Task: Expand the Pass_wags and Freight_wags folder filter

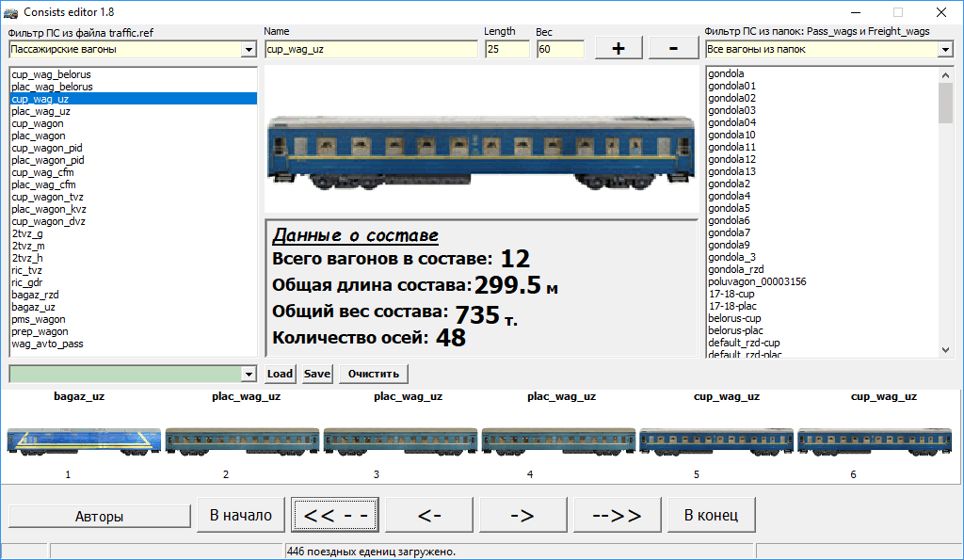Action: [945, 49]
